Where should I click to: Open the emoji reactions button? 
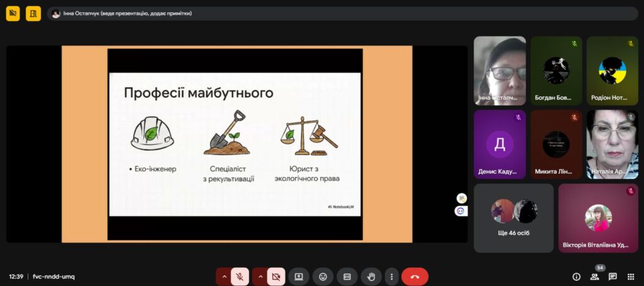point(323,277)
